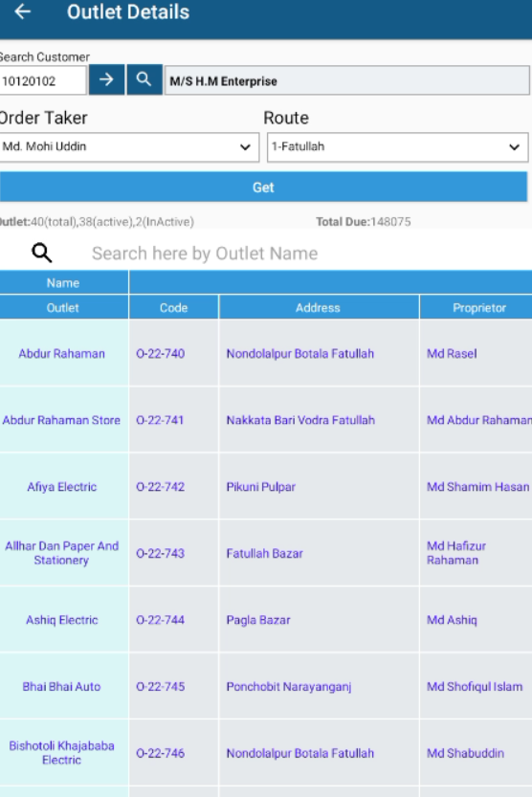
Task: Select outlet code O-22-744
Action: 160,620
